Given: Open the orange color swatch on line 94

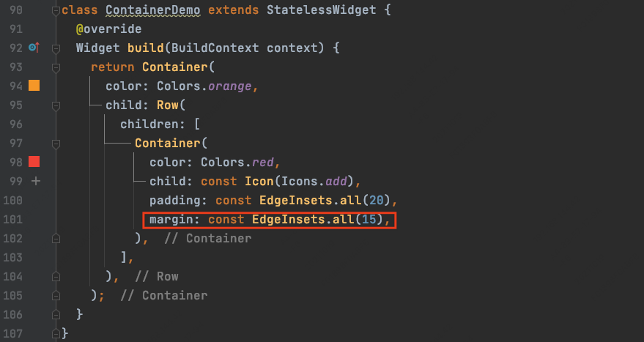Looking at the screenshot, I should click(34, 86).
